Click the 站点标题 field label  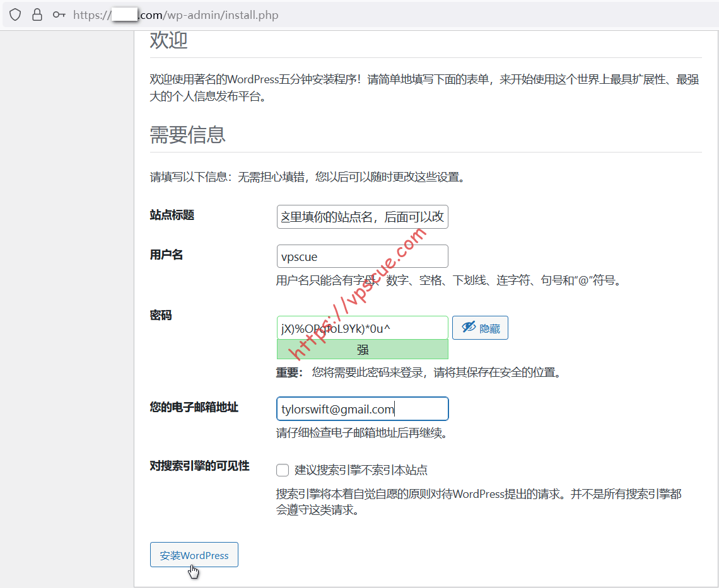172,215
